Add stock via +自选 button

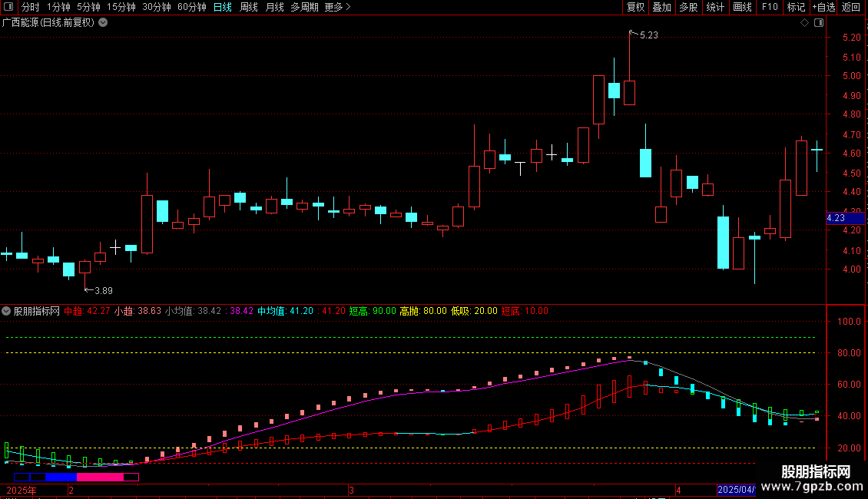pyautogui.click(x=823, y=7)
